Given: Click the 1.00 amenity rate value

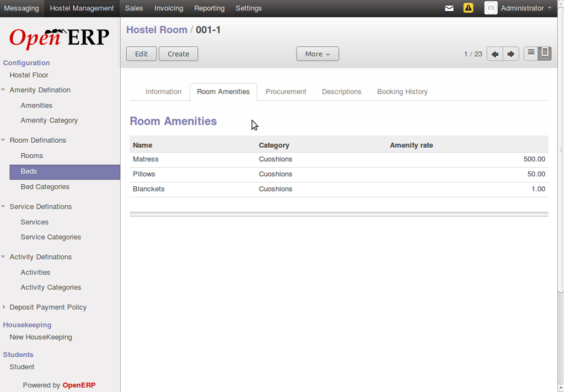Looking at the screenshot, I should [x=538, y=189].
